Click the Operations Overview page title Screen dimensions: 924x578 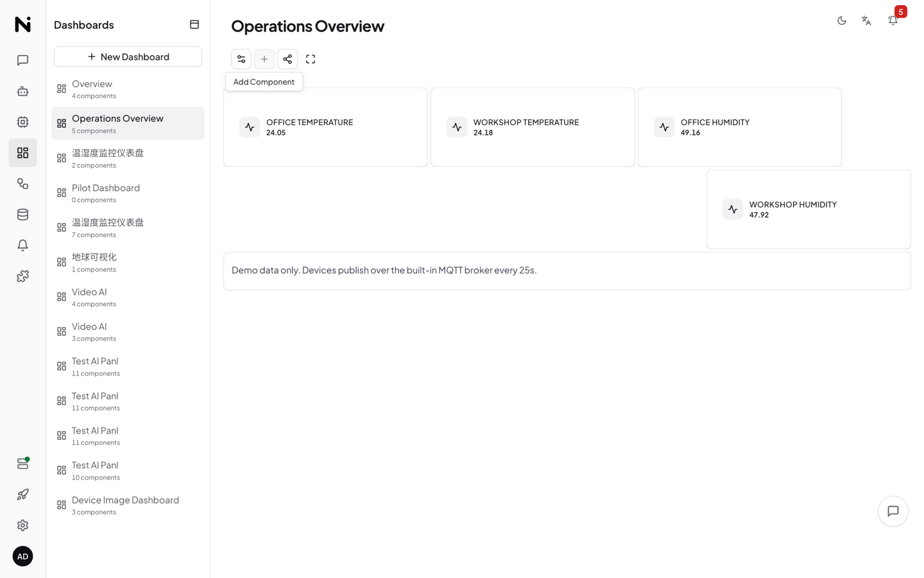[x=307, y=26]
